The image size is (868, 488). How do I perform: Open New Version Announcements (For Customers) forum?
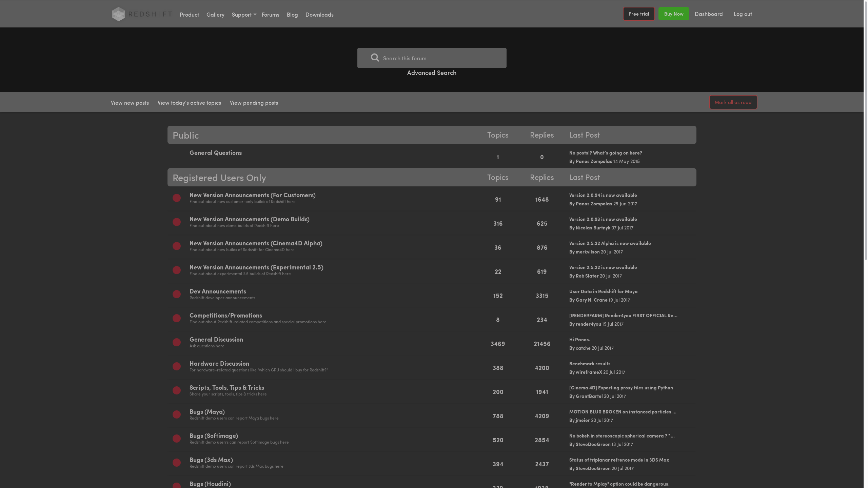(x=253, y=195)
